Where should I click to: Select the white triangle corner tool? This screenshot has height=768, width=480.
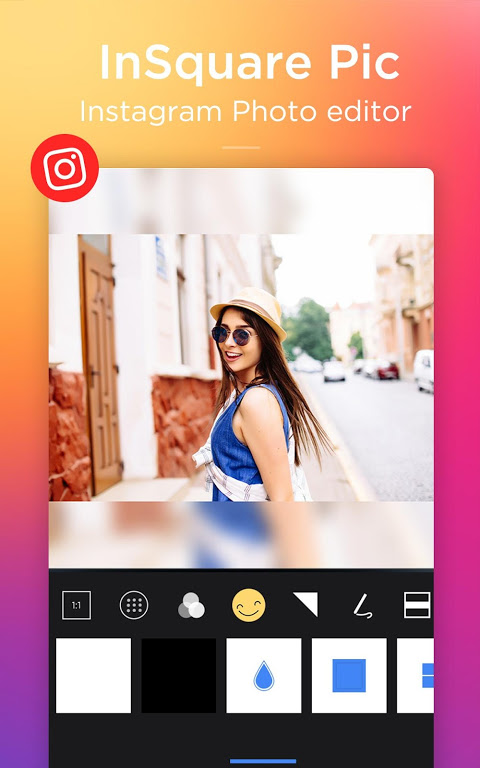coord(306,604)
